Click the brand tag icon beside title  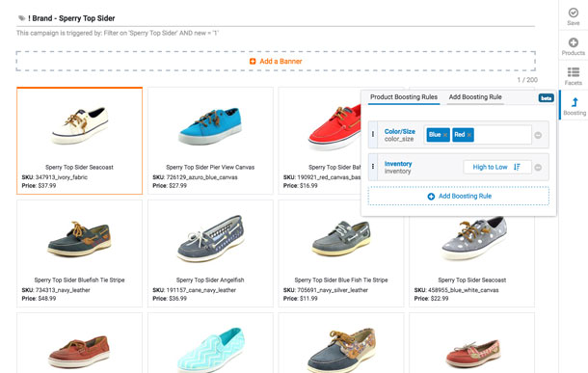tap(22, 18)
